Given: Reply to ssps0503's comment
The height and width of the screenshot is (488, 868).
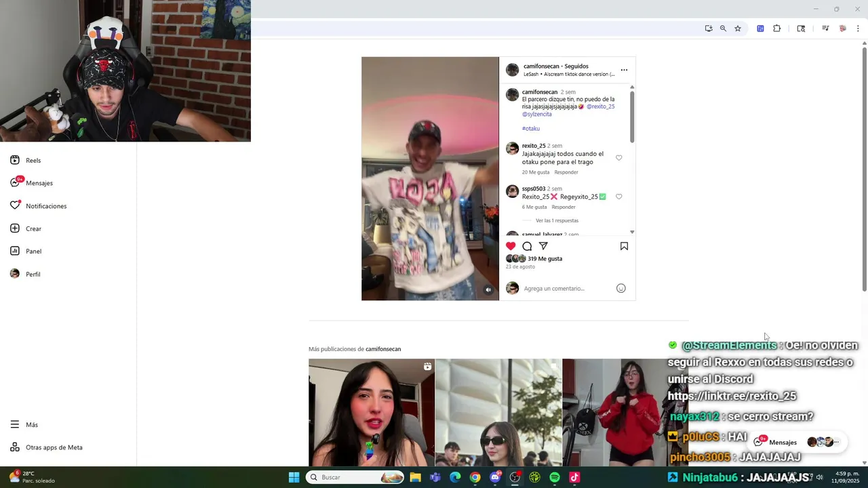Looking at the screenshot, I should pyautogui.click(x=563, y=207).
